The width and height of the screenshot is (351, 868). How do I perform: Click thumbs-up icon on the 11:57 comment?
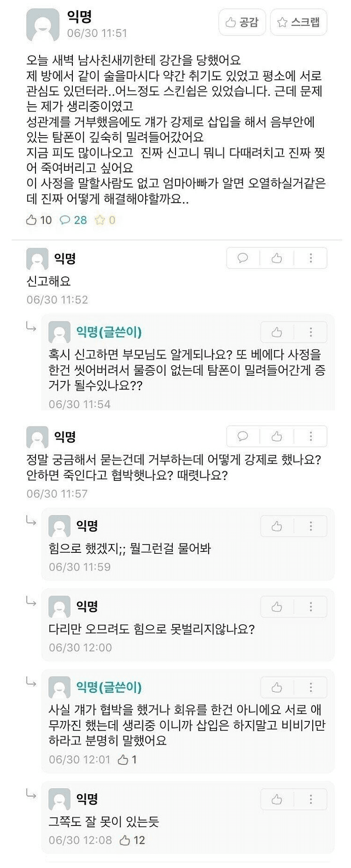point(277,437)
